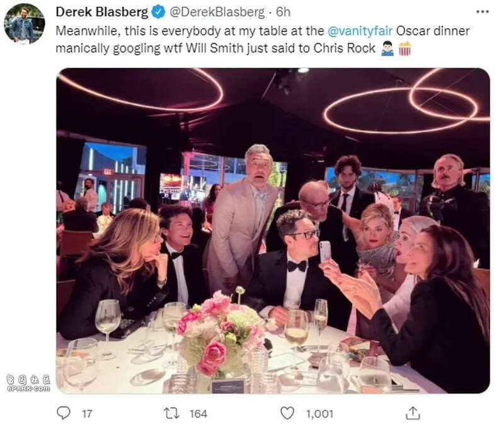Viewport: 504px width, 427px height.
Task: Click the reply count 17
Action: point(87,414)
